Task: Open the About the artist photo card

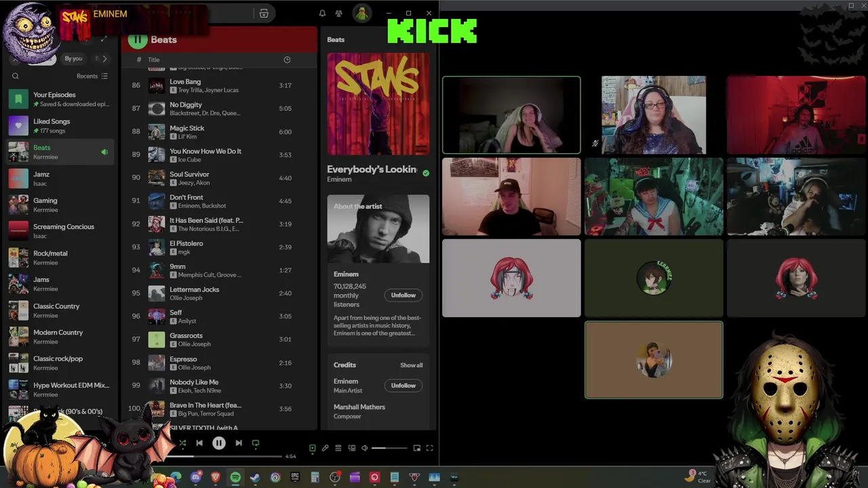Action: click(x=378, y=229)
